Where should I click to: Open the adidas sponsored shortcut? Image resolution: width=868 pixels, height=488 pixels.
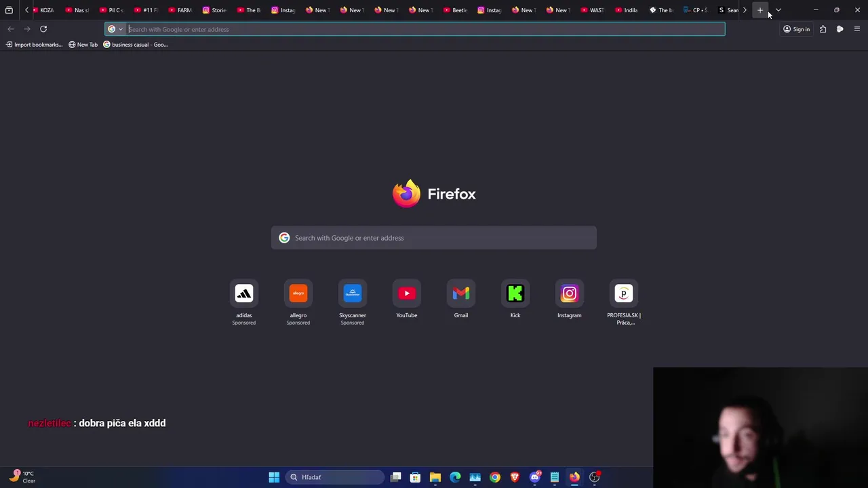pyautogui.click(x=244, y=302)
